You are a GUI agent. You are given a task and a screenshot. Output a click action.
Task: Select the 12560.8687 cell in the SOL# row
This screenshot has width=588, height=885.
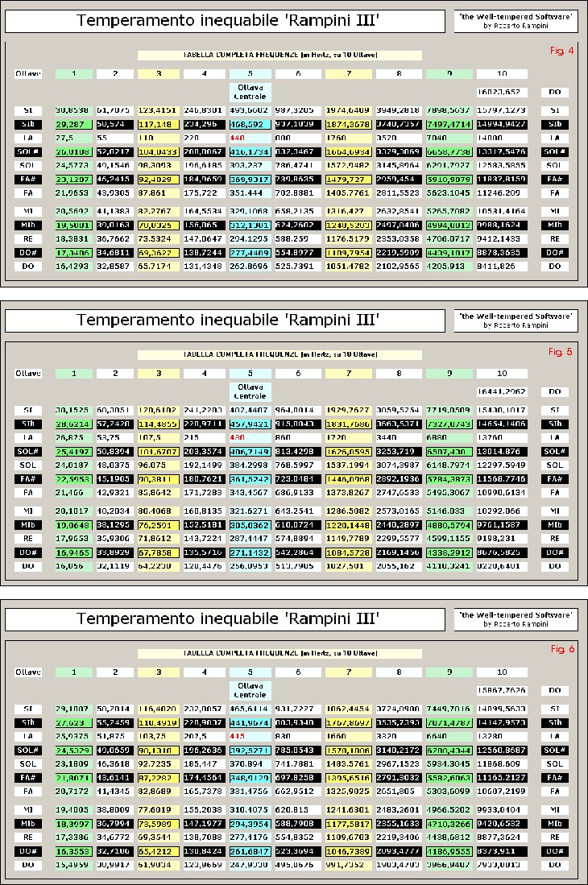click(502, 750)
